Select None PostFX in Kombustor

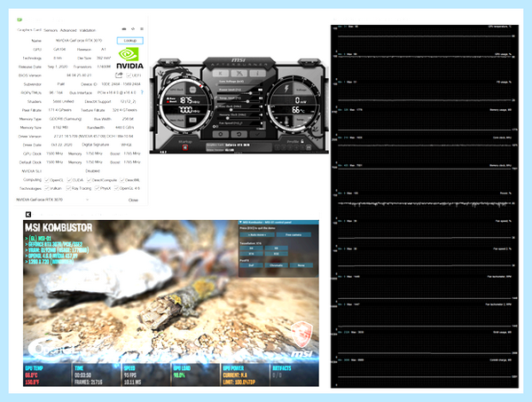(301, 265)
